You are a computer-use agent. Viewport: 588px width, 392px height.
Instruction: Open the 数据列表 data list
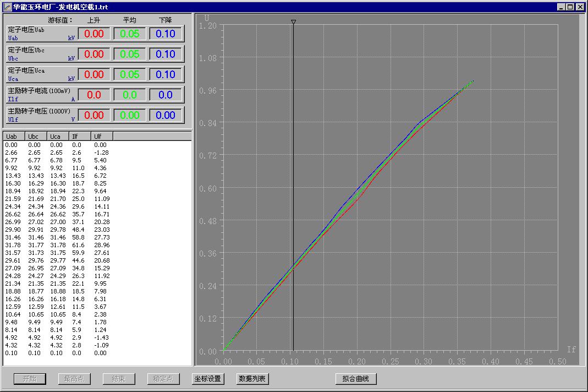point(252,379)
